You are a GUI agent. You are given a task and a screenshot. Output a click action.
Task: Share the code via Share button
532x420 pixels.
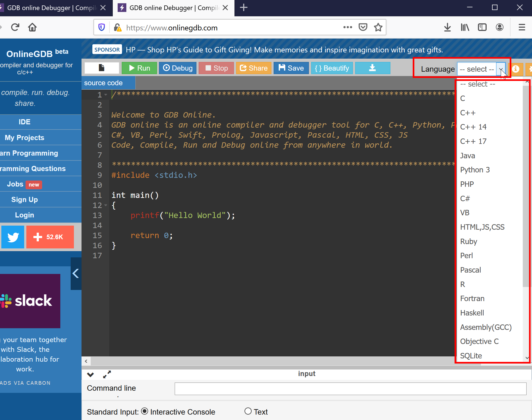coord(254,68)
